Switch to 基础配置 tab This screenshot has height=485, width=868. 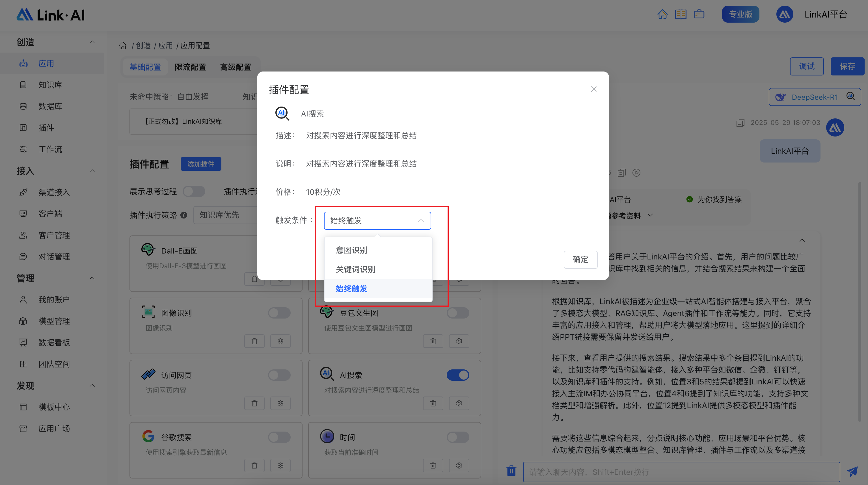pos(145,67)
